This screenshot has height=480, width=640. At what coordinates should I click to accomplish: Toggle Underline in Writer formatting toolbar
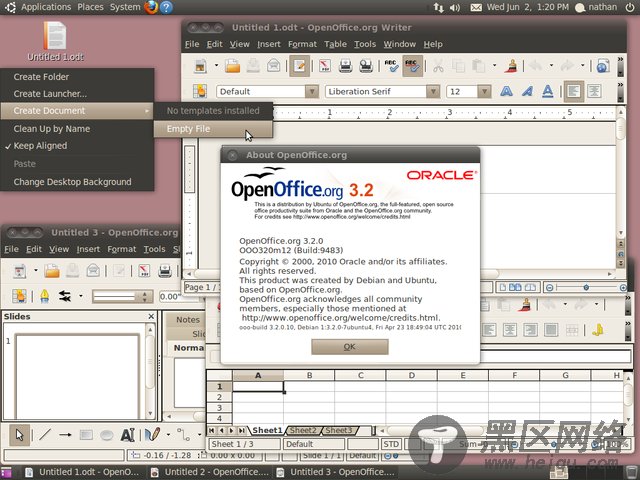pyautogui.click(x=547, y=91)
